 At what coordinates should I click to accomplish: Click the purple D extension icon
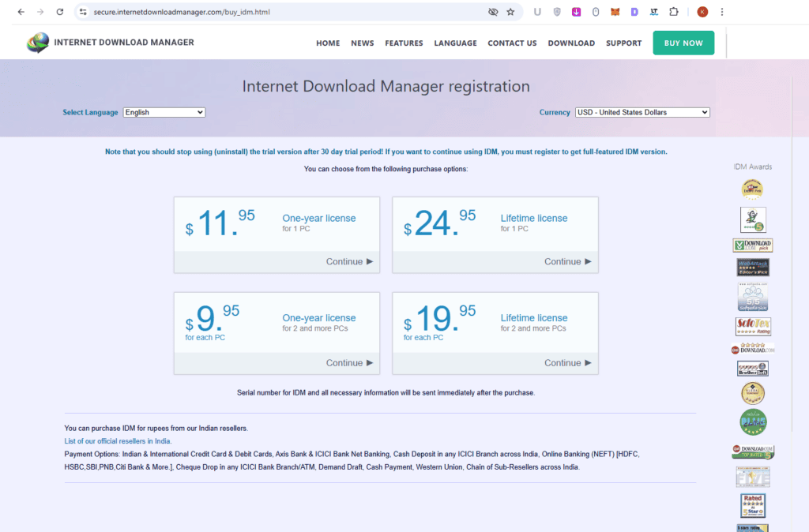634,12
